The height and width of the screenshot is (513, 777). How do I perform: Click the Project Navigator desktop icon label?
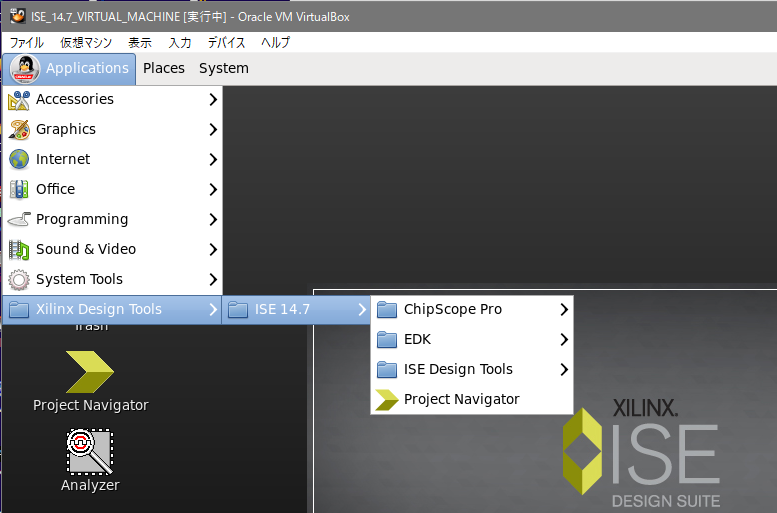click(91, 405)
